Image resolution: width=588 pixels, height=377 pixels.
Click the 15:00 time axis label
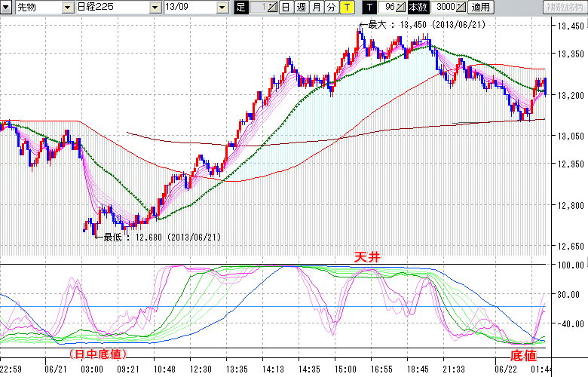(345, 369)
